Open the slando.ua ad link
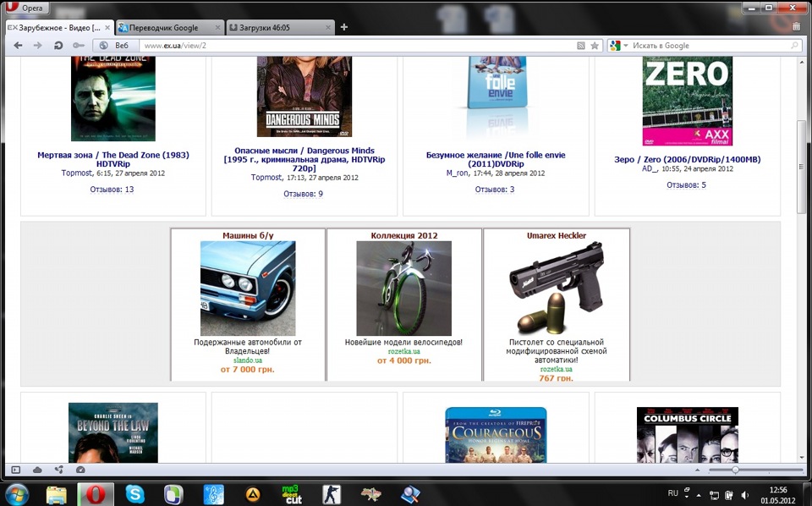The image size is (812, 506). (x=248, y=360)
